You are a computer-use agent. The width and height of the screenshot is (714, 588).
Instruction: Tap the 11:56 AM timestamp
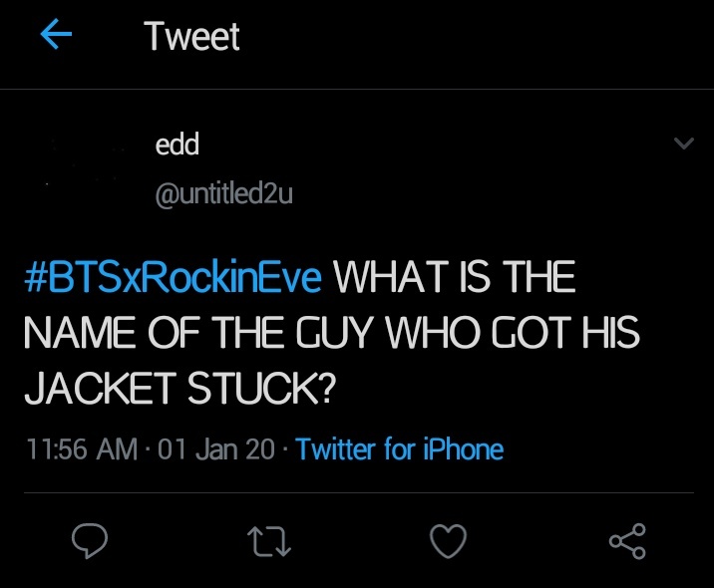pyautogui.click(x=80, y=449)
